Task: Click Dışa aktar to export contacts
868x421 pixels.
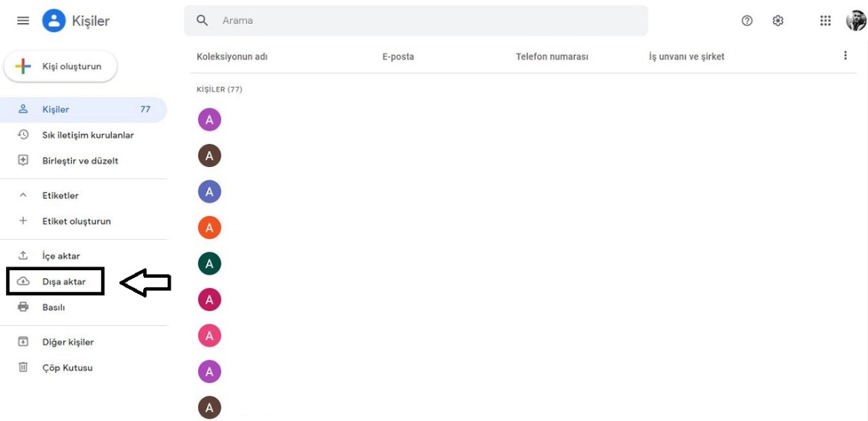Action: [x=63, y=282]
